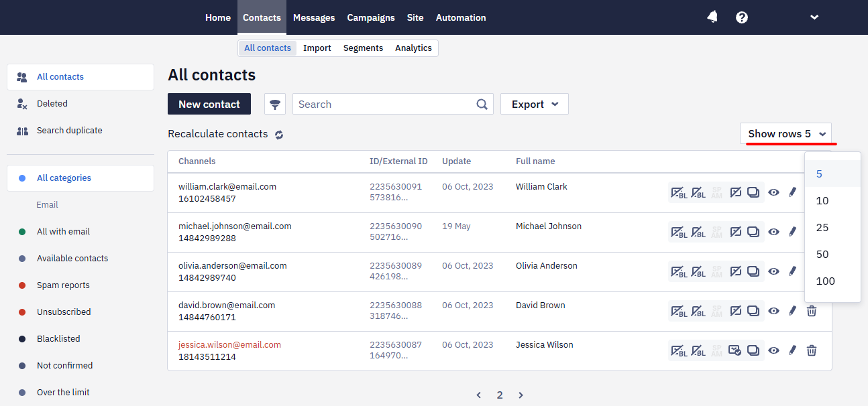Switch to the Segments tab
Viewport: 868px width, 406px height.
coord(363,48)
